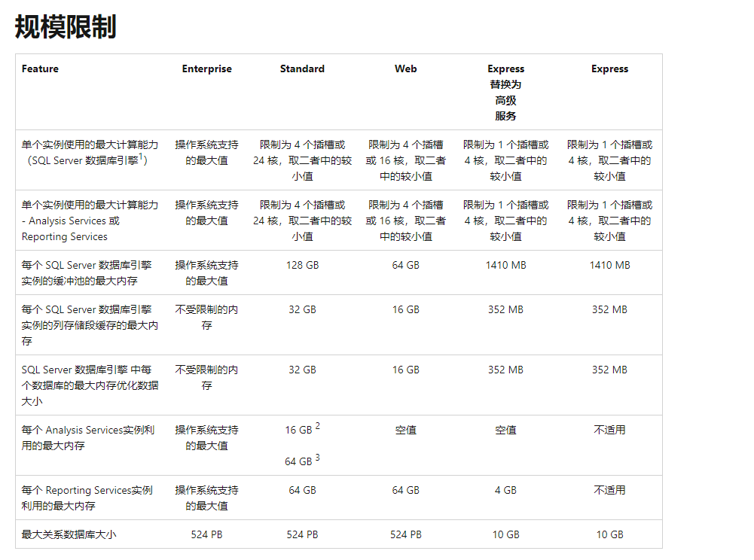Viewport: 754px width, 560px height.
Task: Click the 4 GB cell
Action: point(506,490)
